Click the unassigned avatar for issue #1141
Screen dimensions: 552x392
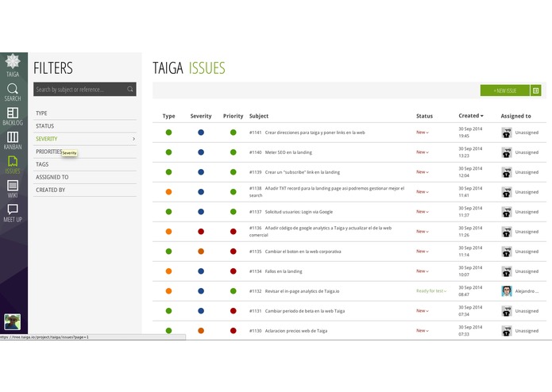pos(507,133)
